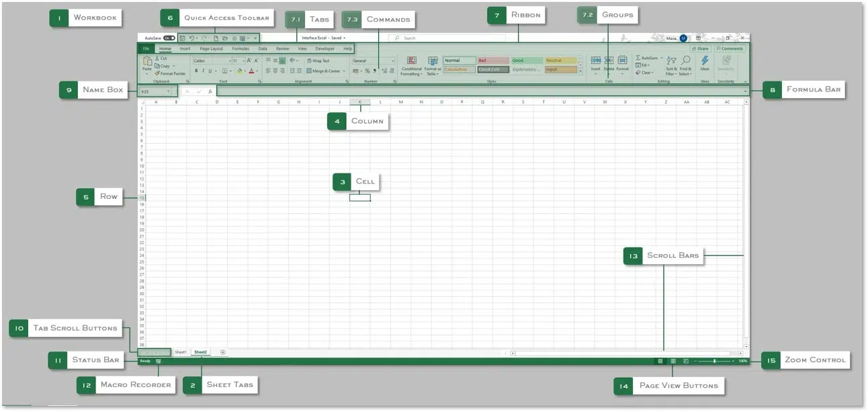Click the Comments button

pos(730,48)
